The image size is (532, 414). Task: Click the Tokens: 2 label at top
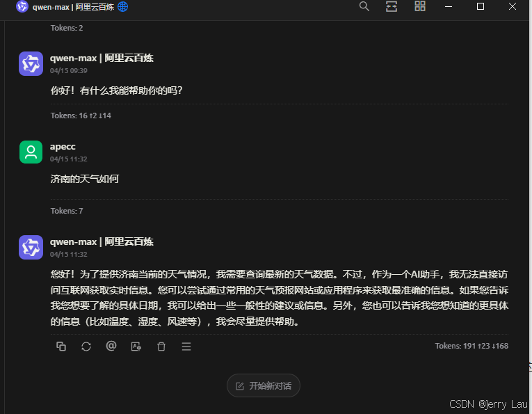(67, 28)
